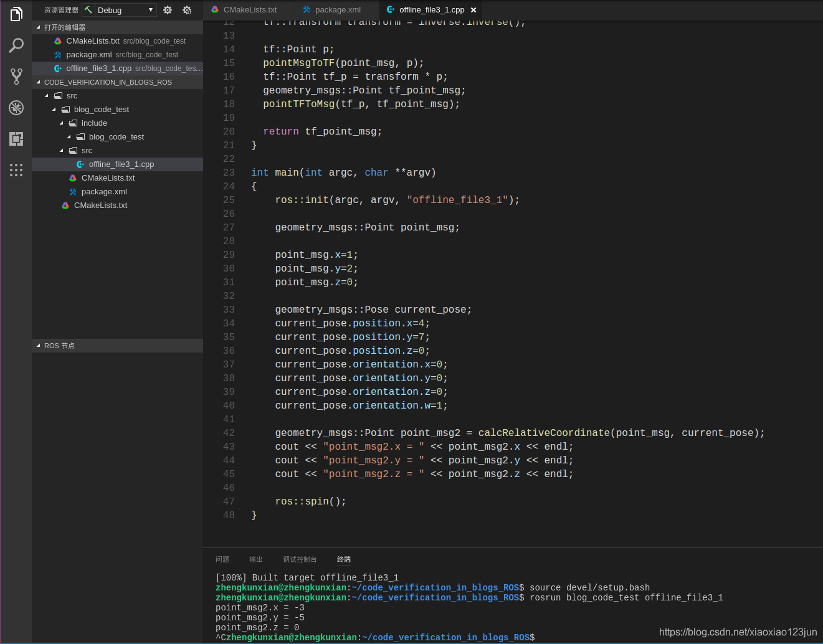Expand the ROS nodes section
The height and width of the screenshot is (644, 823).
(x=117, y=346)
